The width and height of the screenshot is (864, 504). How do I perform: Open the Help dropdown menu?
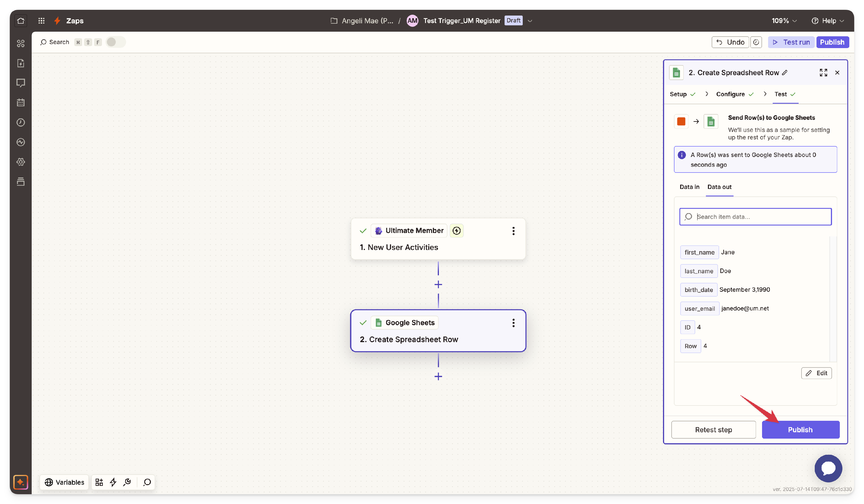coord(827,21)
